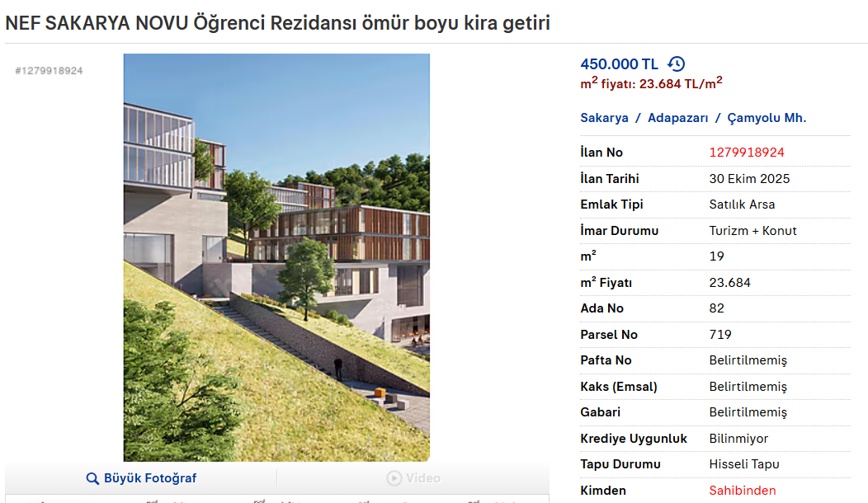Click the "#1279918924" watermark beside the photo
868x503 pixels.
tap(49, 71)
